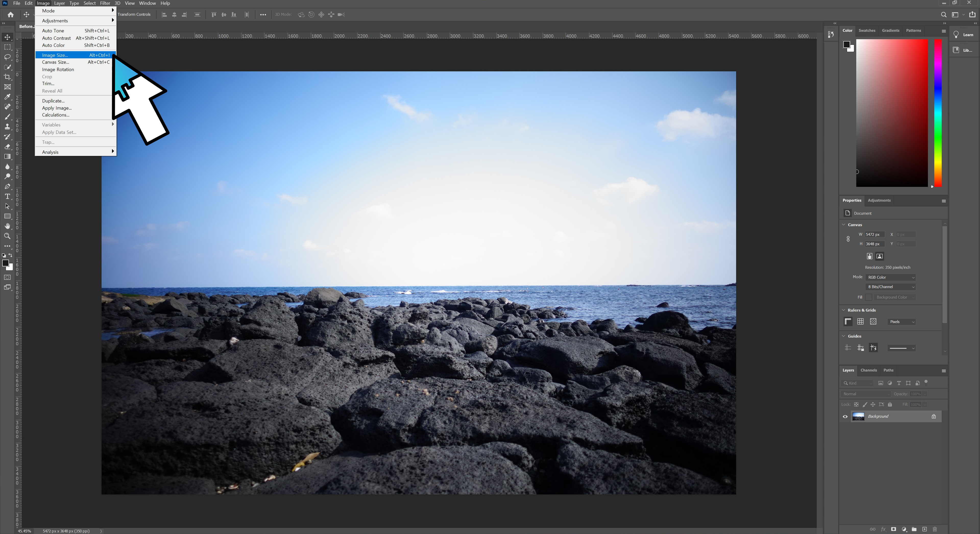Image resolution: width=980 pixels, height=534 pixels.
Task: Click Duplicate in the Image menu
Action: pos(53,101)
